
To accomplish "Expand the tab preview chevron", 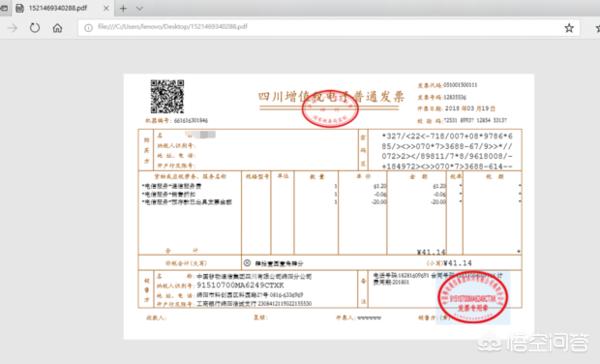I will coord(140,8).
